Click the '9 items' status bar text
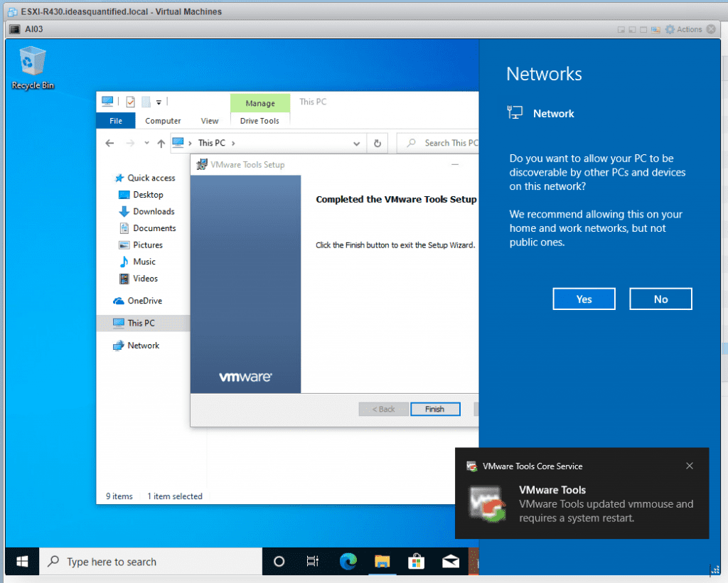The height and width of the screenshot is (583, 728). click(119, 496)
